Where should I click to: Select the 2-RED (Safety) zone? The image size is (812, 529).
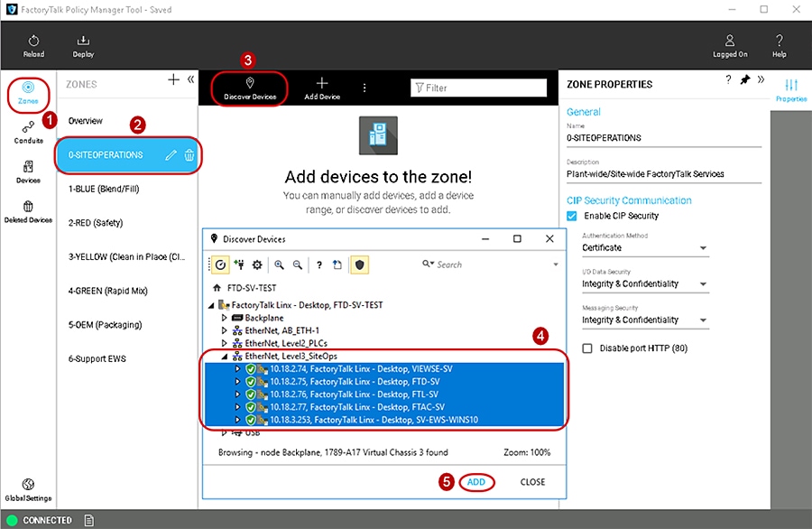coord(96,223)
